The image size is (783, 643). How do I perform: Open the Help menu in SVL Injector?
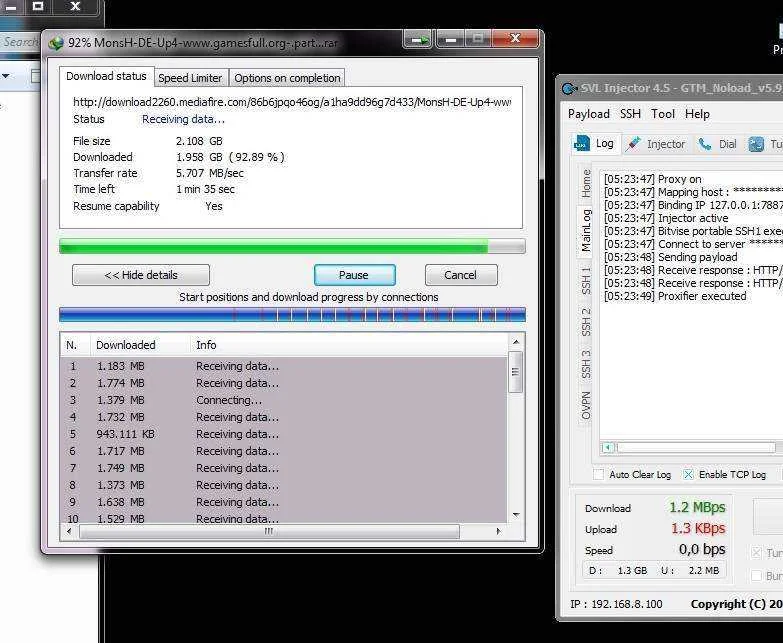[x=697, y=114]
